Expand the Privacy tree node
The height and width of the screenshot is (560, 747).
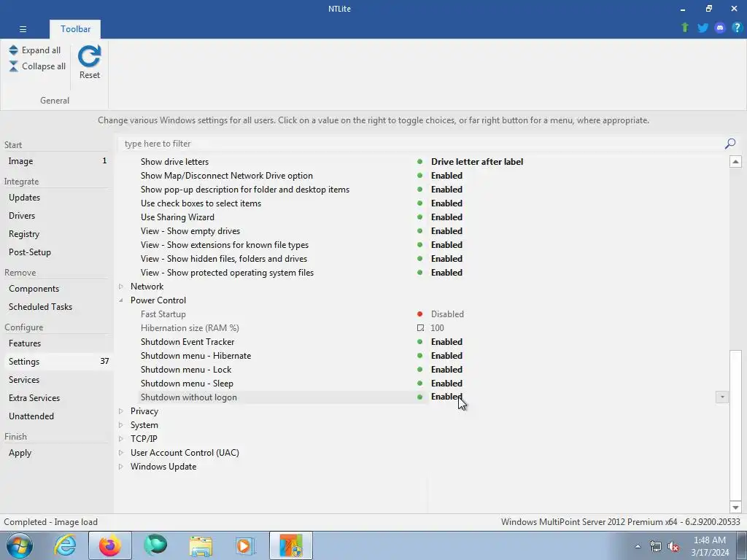121,411
